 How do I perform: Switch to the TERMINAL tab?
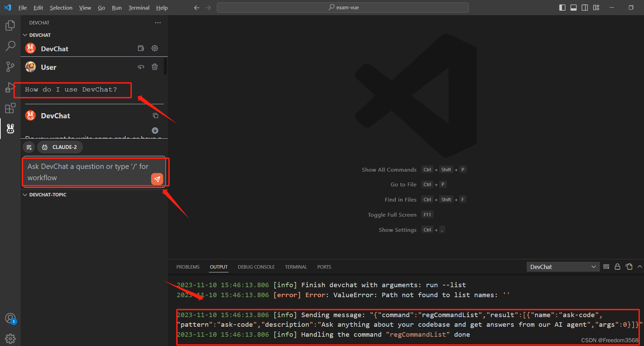(296, 267)
